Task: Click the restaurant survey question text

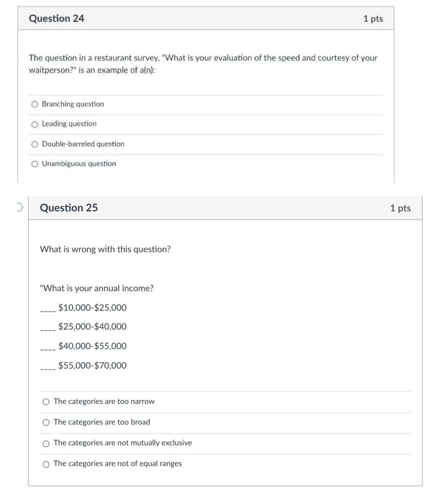Action: [x=203, y=64]
